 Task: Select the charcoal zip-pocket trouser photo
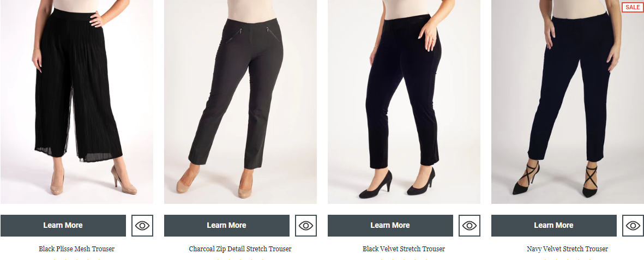(240, 101)
